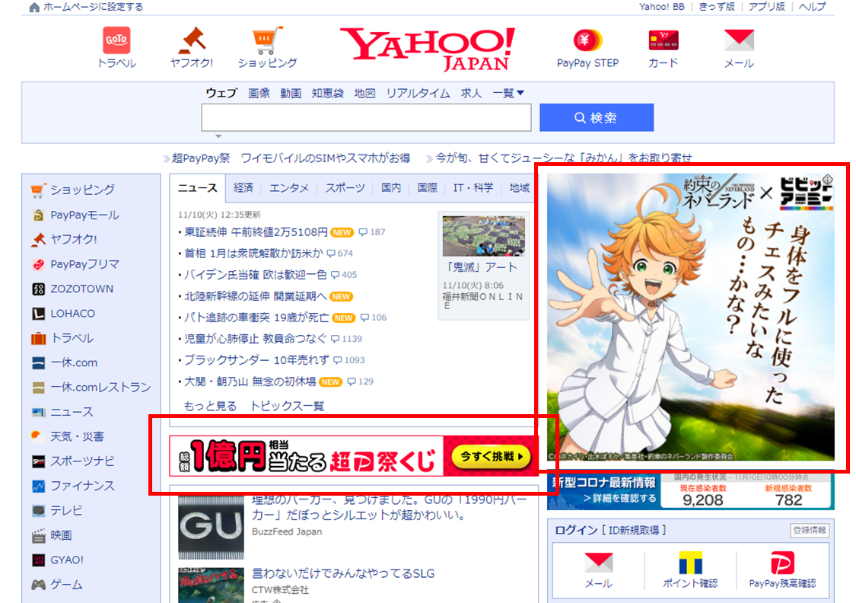Click the Yahoo! JAPAN logo
Viewport: 856px width, 603px height.
tap(427, 49)
